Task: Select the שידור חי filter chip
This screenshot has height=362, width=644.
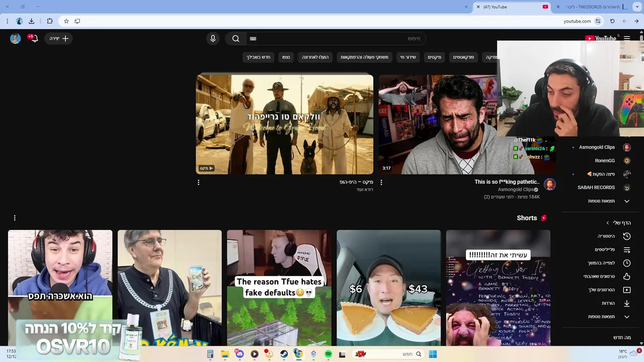Action: point(408,57)
